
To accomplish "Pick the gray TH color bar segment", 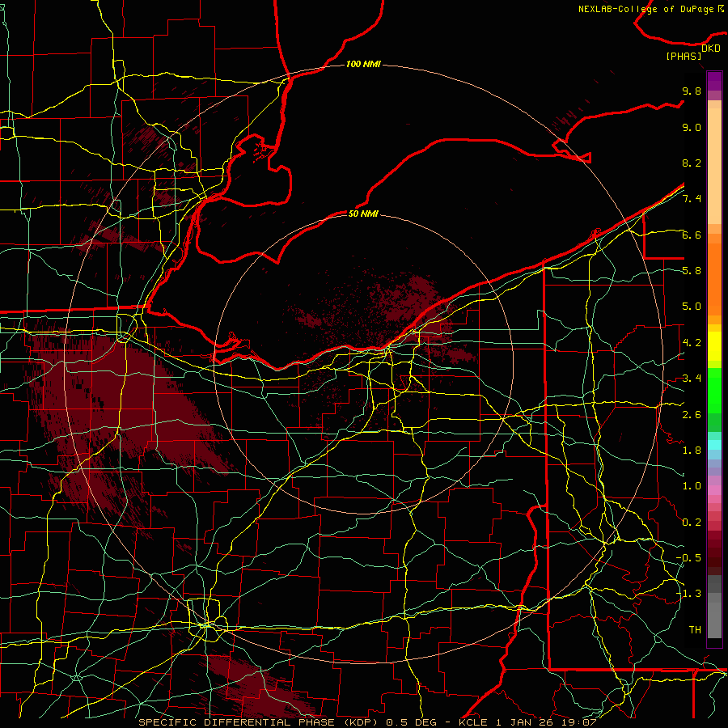I will (714, 620).
